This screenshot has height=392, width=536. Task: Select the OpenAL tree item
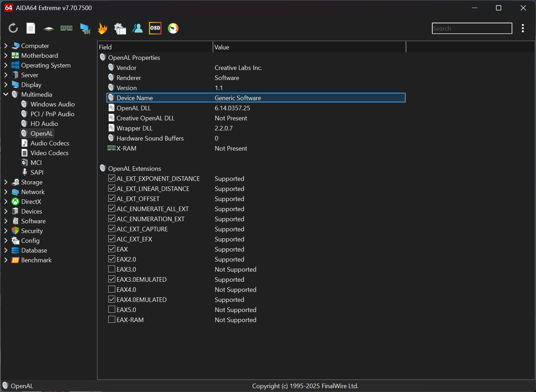tap(42, 133)
